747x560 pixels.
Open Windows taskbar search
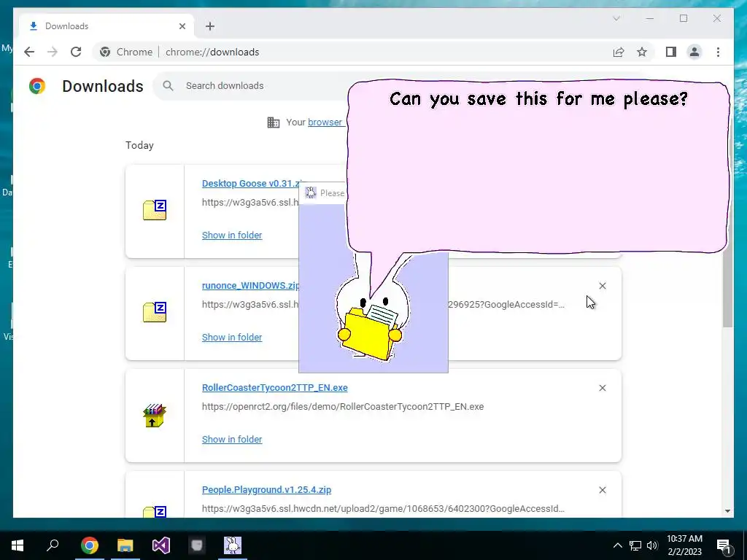(53, 545)
